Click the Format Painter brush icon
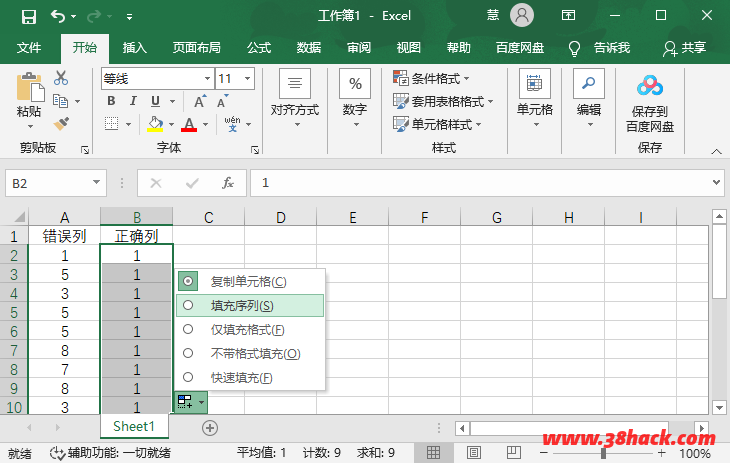Viewport: 730px width, 463px height. [61, 123]
